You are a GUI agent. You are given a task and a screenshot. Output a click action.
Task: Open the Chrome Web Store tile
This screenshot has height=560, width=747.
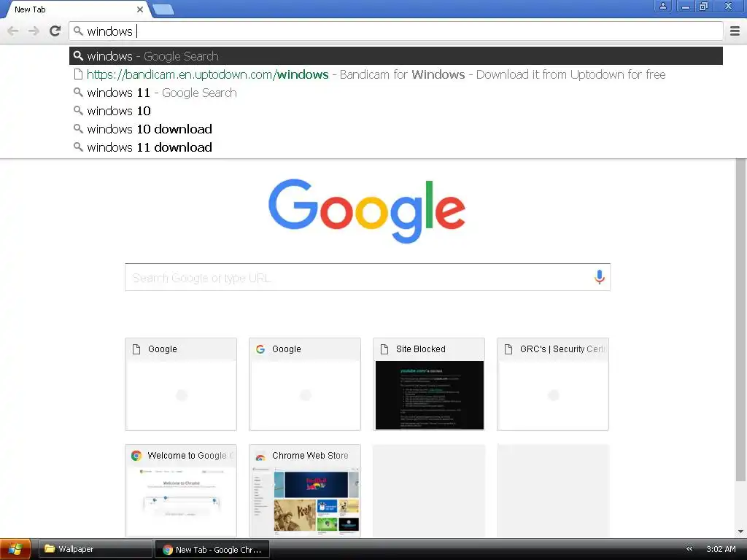click(305, 491)
